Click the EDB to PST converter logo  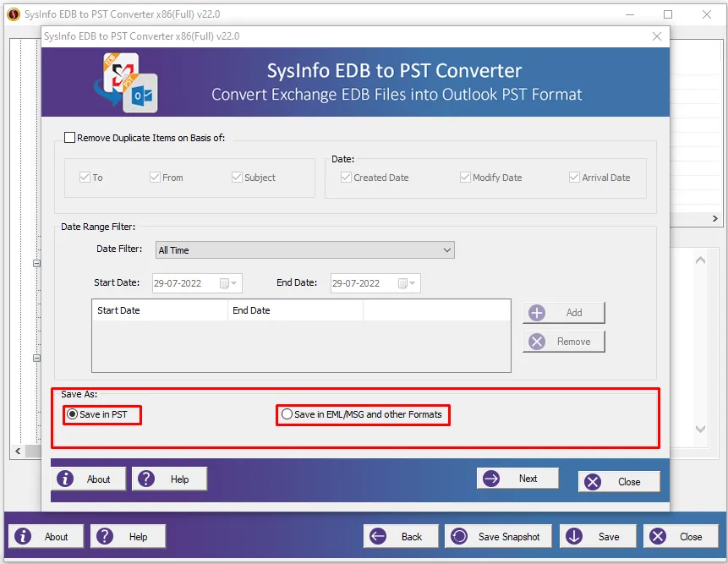126,82
